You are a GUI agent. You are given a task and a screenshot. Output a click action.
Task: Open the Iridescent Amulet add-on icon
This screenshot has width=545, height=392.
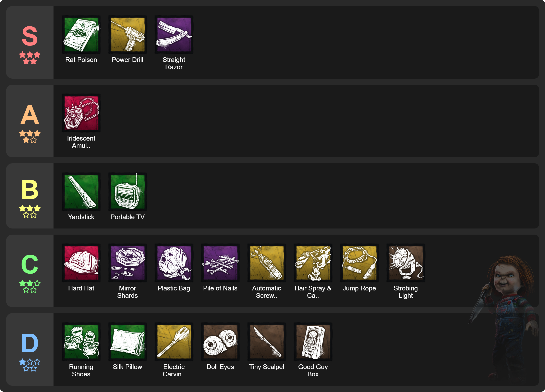pos(81,113)
